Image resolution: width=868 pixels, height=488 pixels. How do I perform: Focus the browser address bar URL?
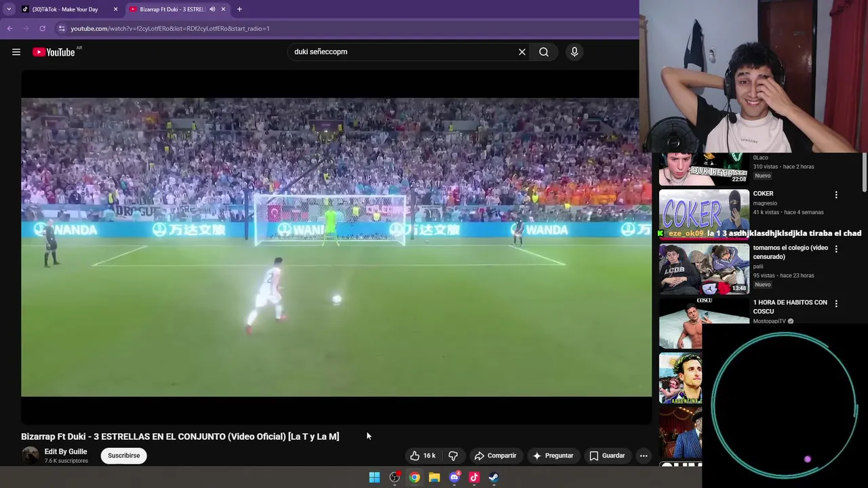point(170,28)
